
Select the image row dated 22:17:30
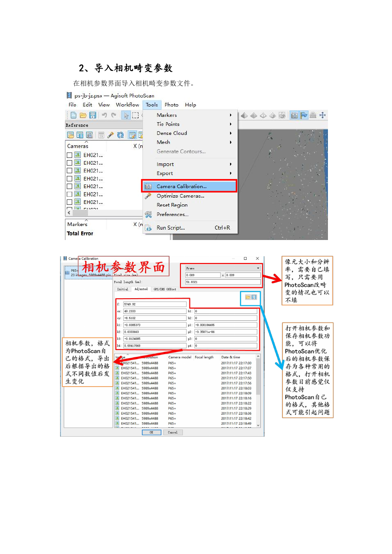click(185, 363)
